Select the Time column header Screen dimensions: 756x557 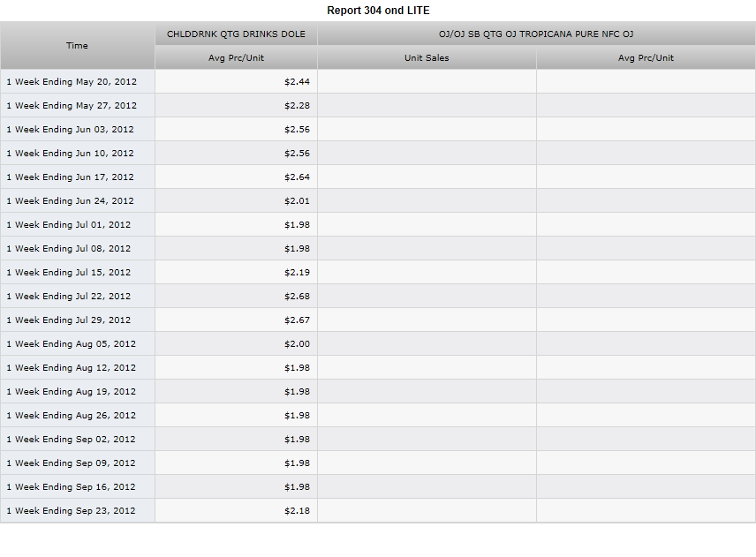(77, 45)
